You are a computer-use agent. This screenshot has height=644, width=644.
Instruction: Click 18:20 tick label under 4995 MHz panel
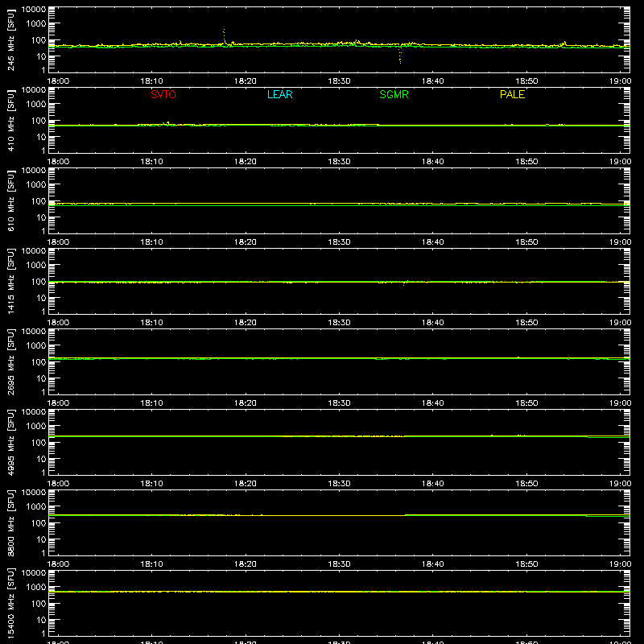246,484
